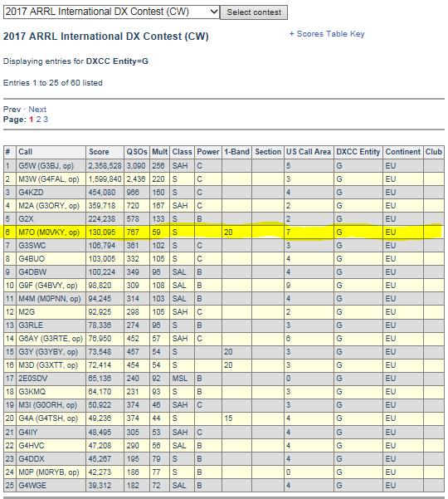Select call 2E0SDV
The width and height of the screenshot is (448, 499).
tap(33, 379)
